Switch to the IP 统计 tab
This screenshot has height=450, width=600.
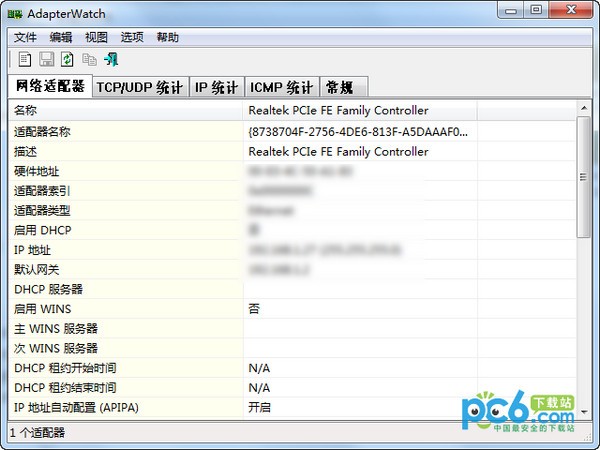click(x=217, y=87)
